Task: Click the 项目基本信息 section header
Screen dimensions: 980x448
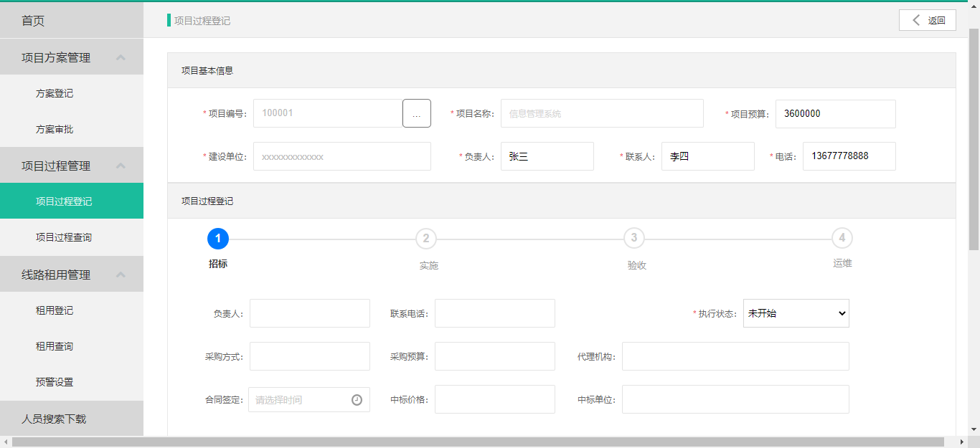Action: coord(562,70)
